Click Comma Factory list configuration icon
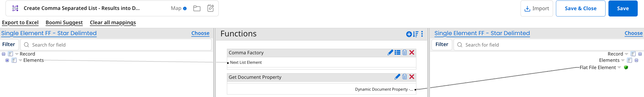 (397, 52)
